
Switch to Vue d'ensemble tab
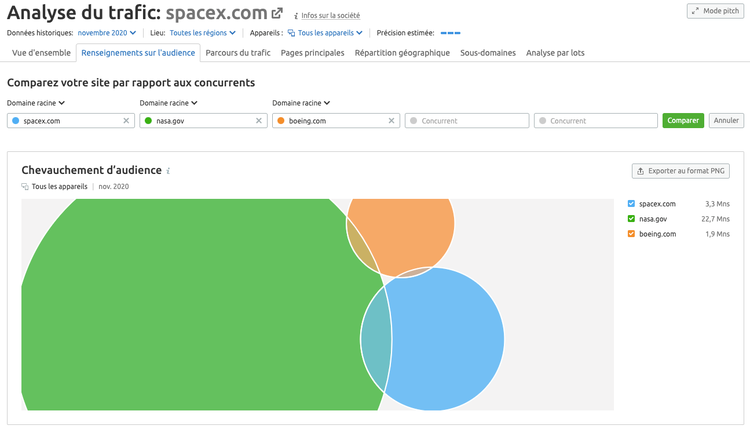pos(41,53)
